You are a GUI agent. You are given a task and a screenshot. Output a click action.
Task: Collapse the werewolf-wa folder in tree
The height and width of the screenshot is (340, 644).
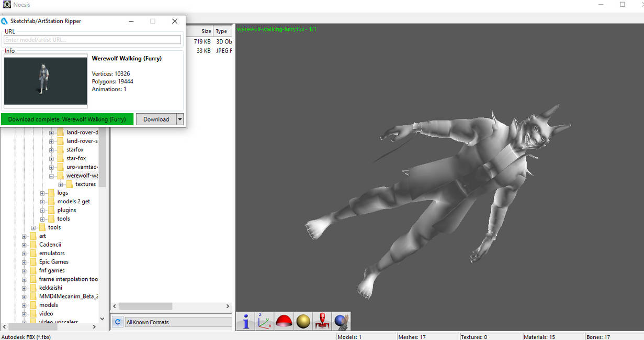click(x=52, y=176)
